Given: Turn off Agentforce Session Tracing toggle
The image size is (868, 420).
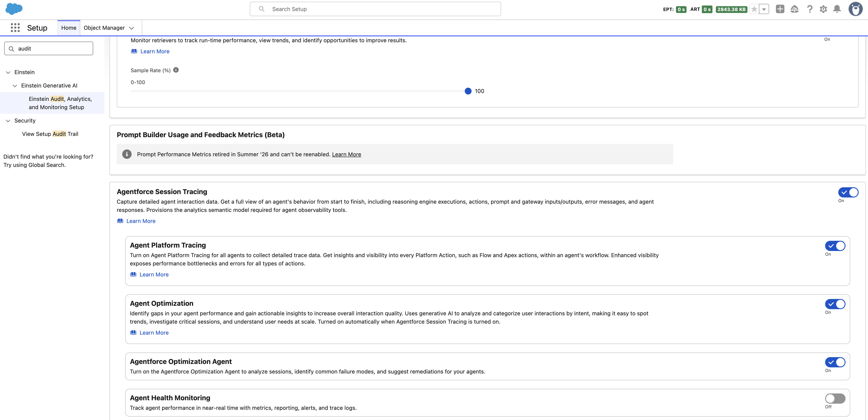Looking at the screenshot, I should click(848, 192).
